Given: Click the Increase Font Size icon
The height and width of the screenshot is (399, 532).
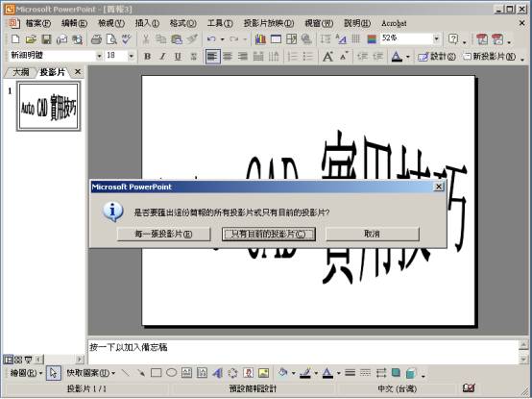Looking at the screenshot, I should pyautogui.click(x=327, y=57).
